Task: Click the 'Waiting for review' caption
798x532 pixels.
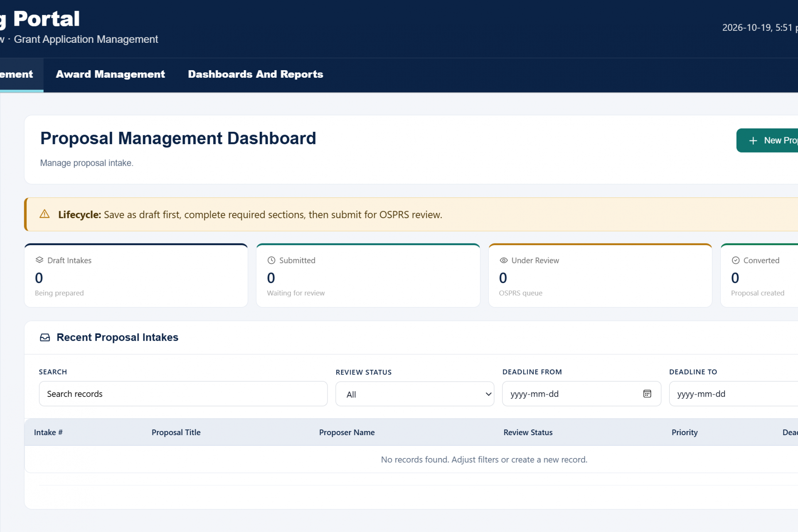Action: point(296,293)
